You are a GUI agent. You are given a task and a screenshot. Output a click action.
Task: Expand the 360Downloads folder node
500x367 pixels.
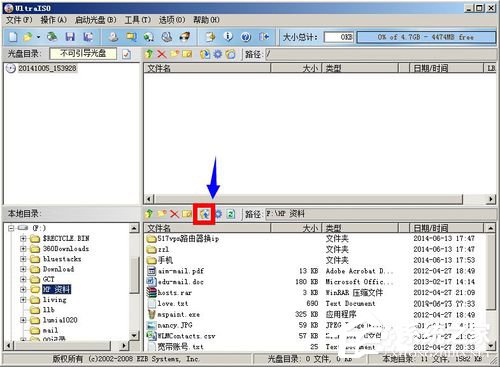pyautogui.click(x=23, y=249)
